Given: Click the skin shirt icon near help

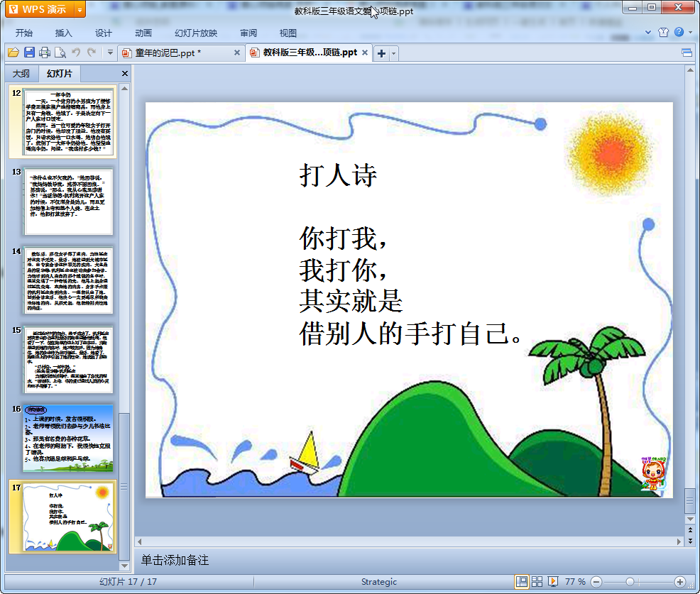Looking at the screenshot, I should coord(663,33).
